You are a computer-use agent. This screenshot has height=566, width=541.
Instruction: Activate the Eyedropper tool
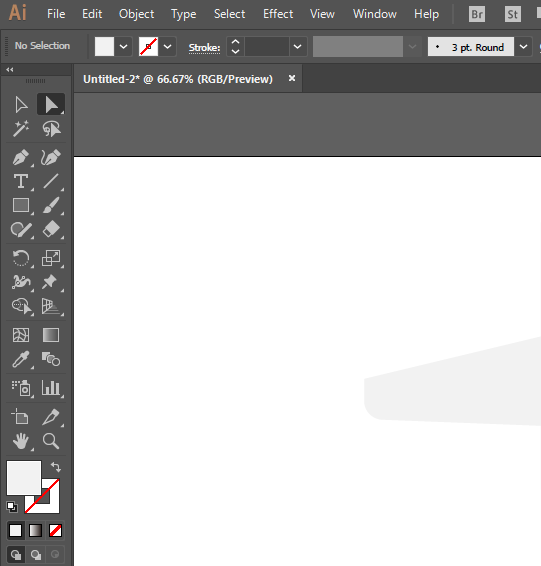point(21,359)
